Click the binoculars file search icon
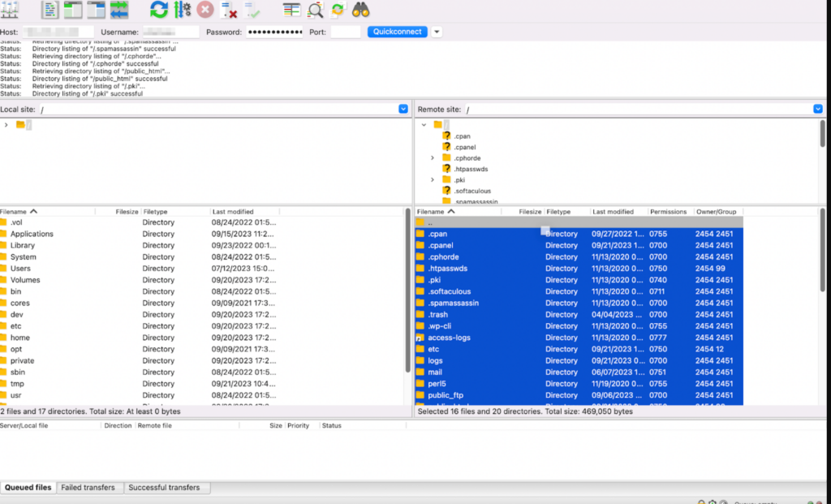Viewport: 831px width, 504px height. coord(361,11)
